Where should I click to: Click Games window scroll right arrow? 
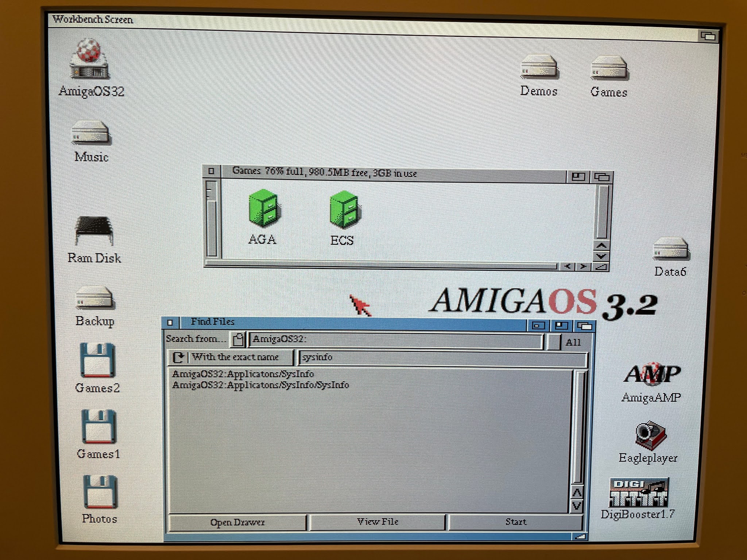pyautogui.click(x=583, y=267)
